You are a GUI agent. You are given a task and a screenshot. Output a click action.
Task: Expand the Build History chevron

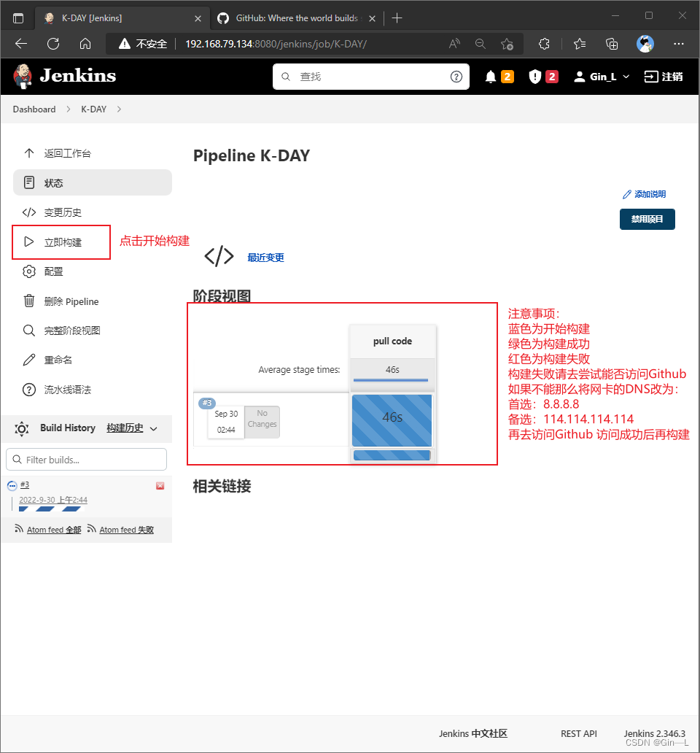(x=154, y=429)
